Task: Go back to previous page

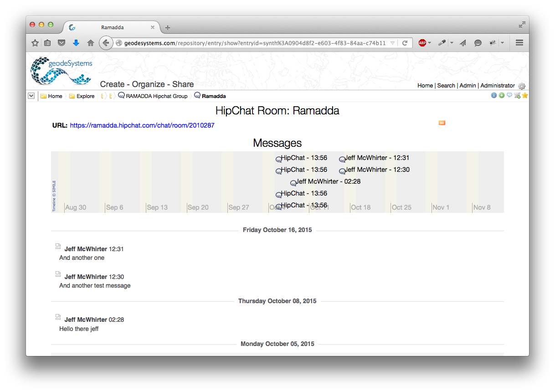Action: (x=106, y=43)
